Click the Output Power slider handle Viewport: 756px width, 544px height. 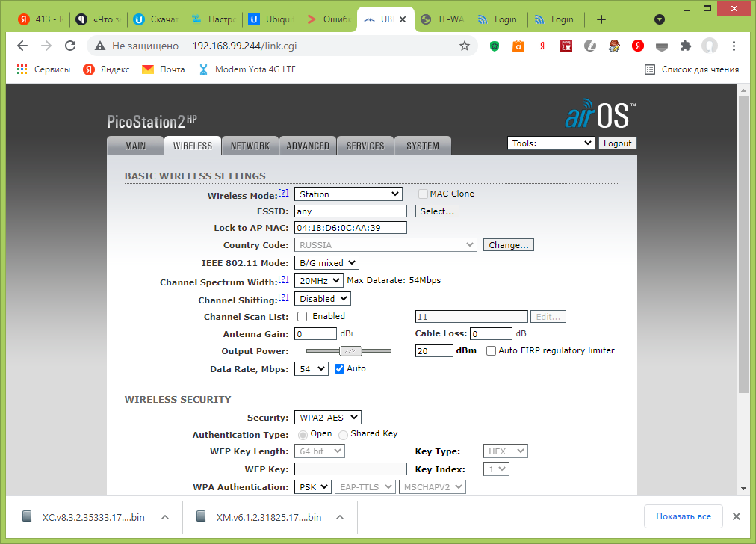coord(350,351)
